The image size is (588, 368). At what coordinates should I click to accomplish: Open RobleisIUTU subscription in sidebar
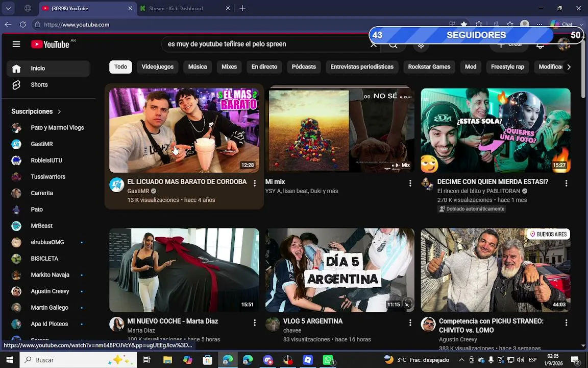point(48,160)
